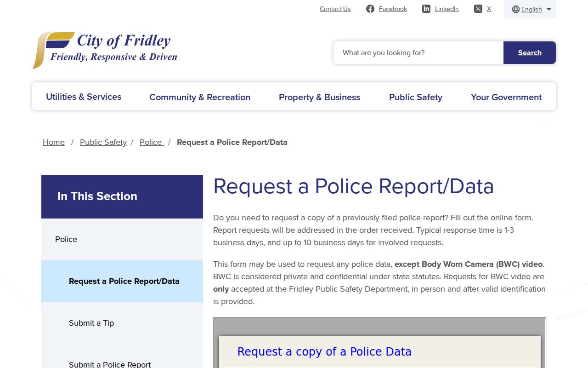The image size is (588, 368).
Task: Open the City of Fridley logo homepage
Action: 105,50
